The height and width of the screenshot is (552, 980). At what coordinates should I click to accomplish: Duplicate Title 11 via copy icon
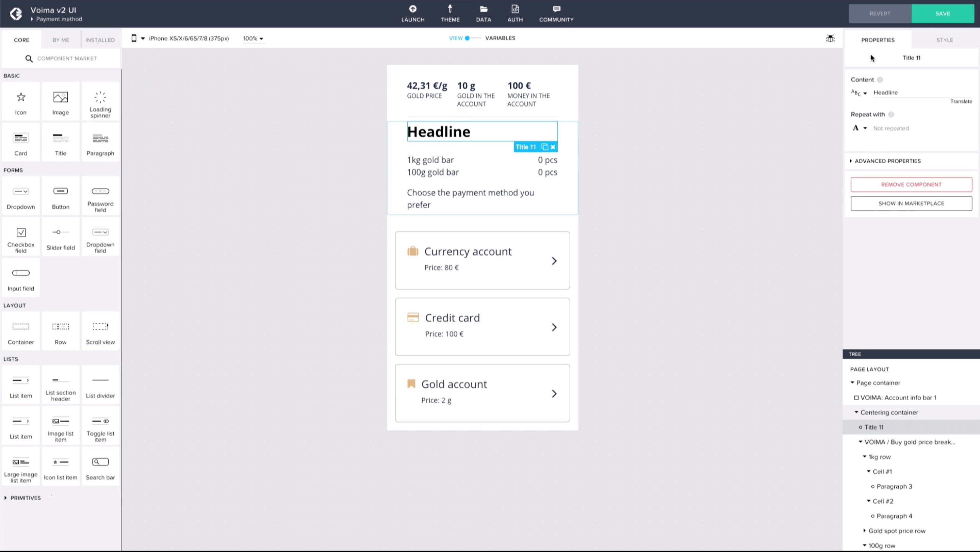click(x=544, y=147)
